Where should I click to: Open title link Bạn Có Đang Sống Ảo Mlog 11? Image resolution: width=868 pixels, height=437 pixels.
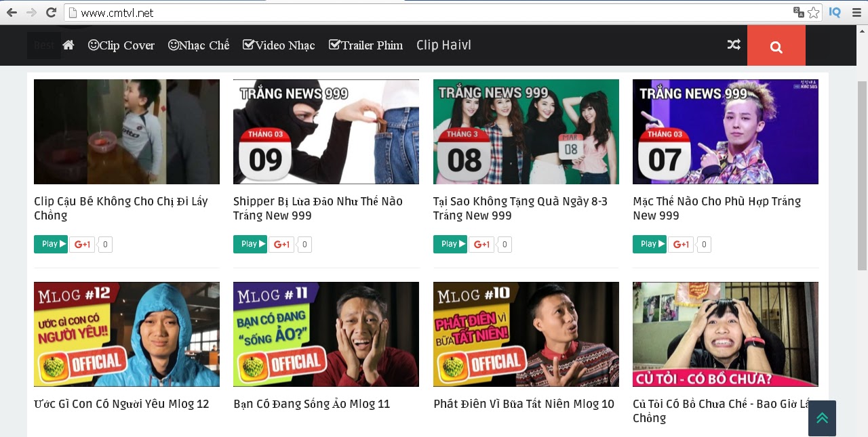[312, 404]
